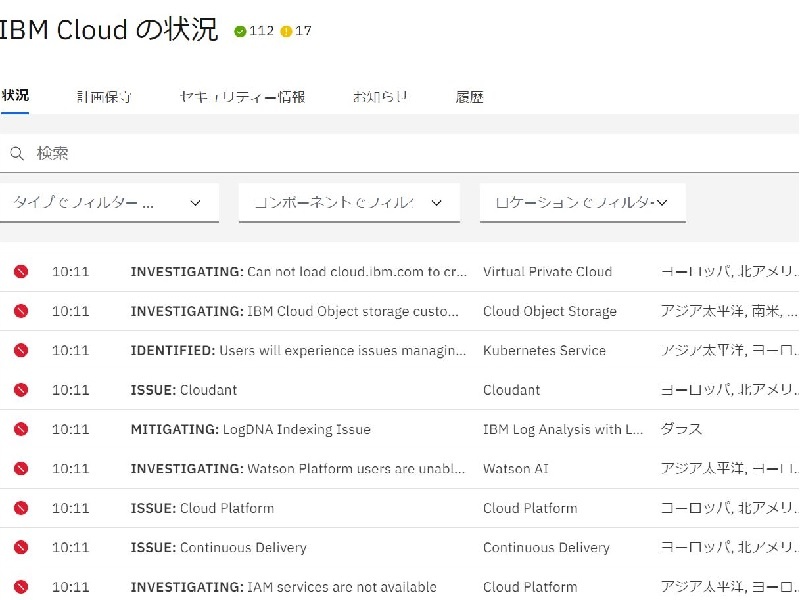Click red status icon for Continuous Delivery row
The image size is (800, 600).
point(20,548)
